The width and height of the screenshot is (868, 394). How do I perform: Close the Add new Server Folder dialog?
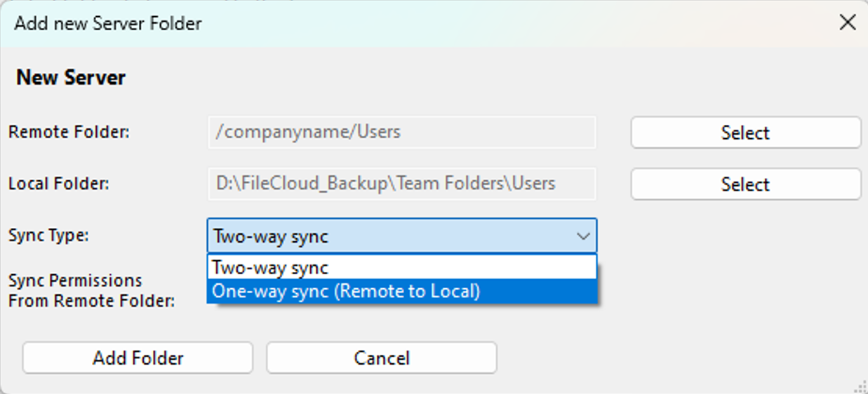(848, 22)
